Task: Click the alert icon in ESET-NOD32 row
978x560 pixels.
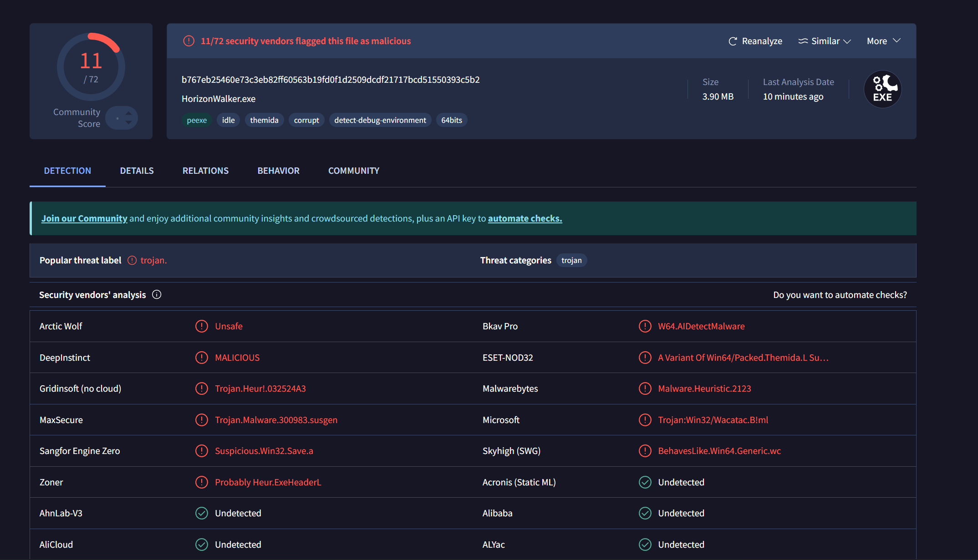Action: pos(645,358)
